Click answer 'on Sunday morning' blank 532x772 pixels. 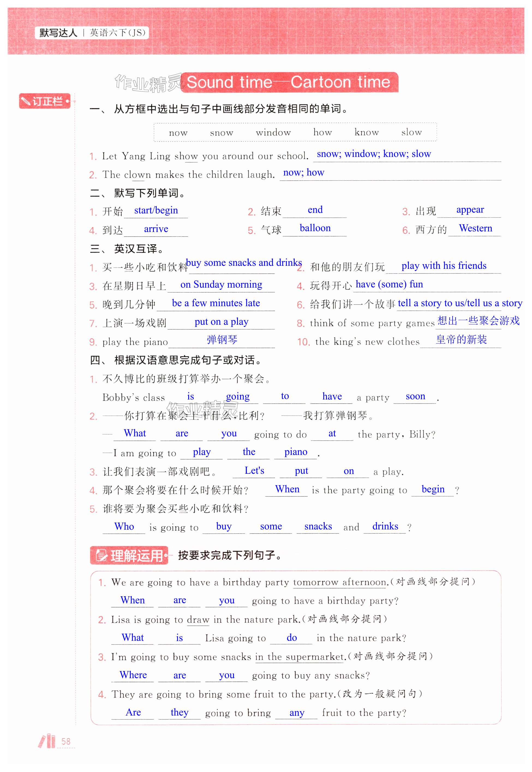click(221, 284)
